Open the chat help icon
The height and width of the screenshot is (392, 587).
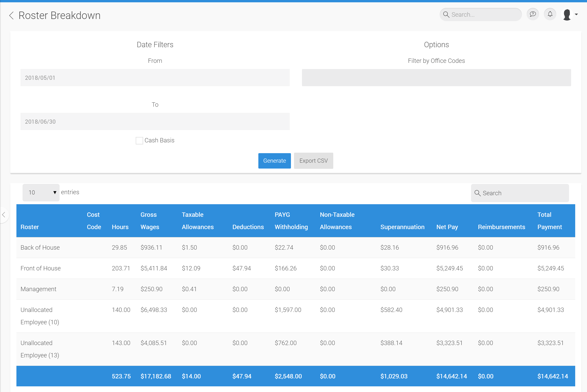pos(533,14)
